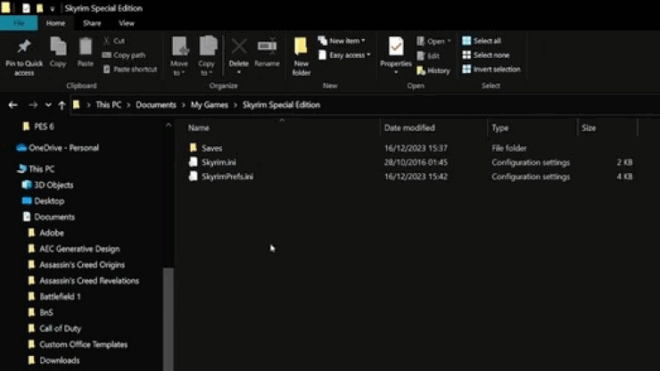This screenshot has width=660, height=371.
Task: Switch to the Home tab
Action: 56,23
